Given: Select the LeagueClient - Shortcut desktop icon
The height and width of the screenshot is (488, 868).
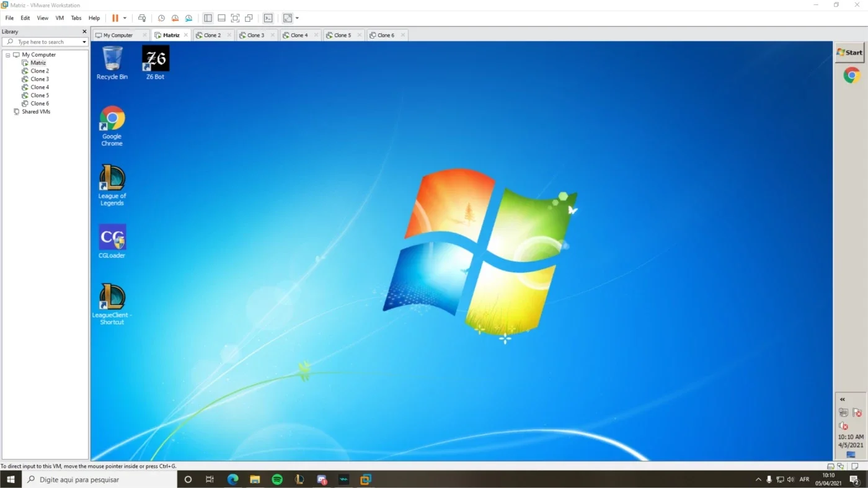Looking at the screenshot, I should (112, 304).
